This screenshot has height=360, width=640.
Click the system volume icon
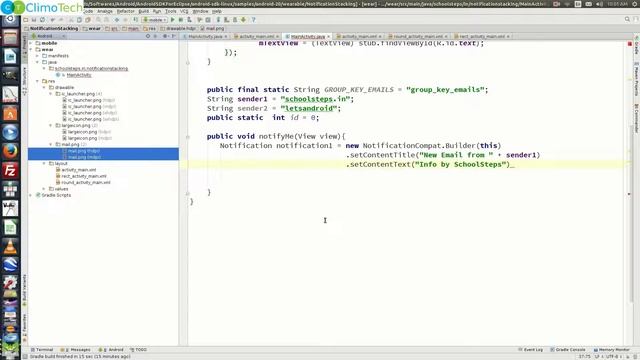(x=599, y=4)
